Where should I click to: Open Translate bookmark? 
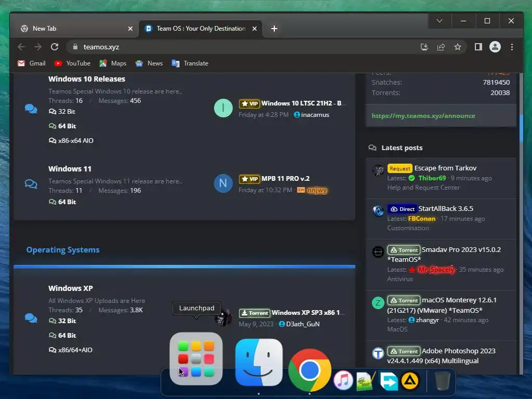(x=190, y=63)
